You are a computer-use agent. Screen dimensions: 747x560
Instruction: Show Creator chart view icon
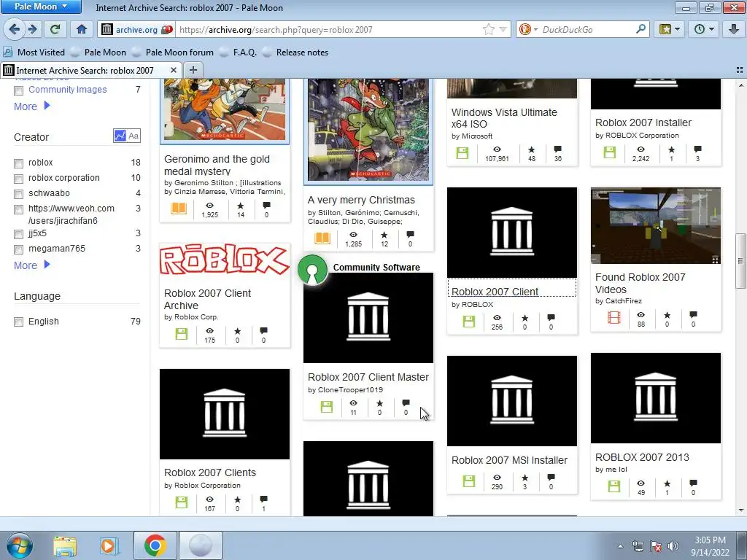pyautogui.click(x=120, y=136)
